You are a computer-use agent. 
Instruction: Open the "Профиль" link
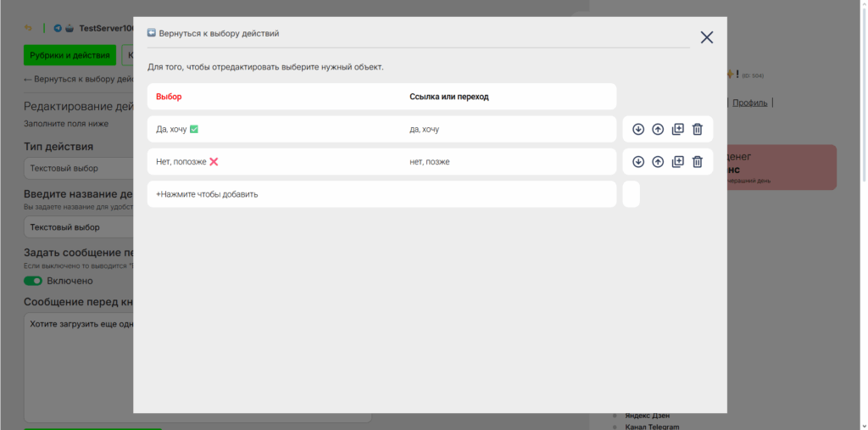point(750,103)
